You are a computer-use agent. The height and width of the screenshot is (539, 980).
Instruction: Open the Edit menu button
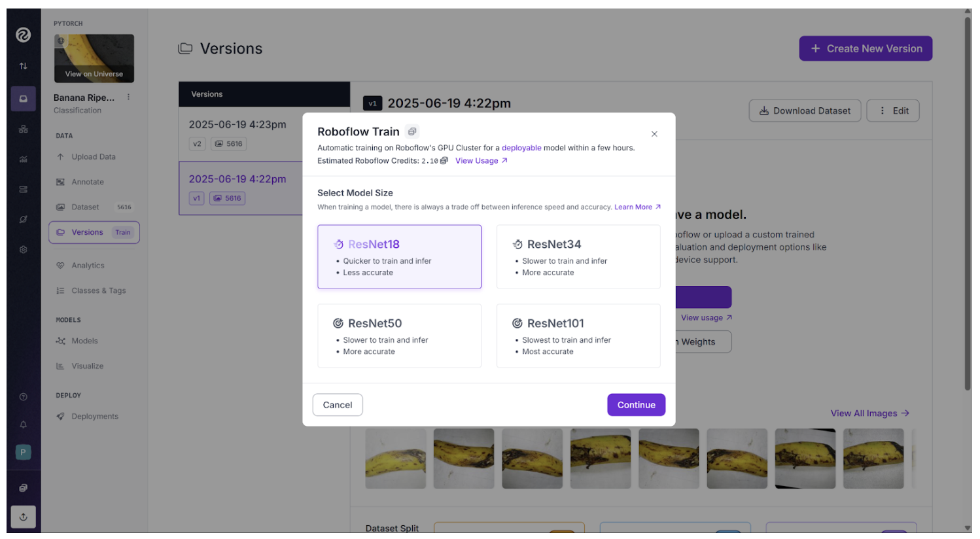coord(893,111)
